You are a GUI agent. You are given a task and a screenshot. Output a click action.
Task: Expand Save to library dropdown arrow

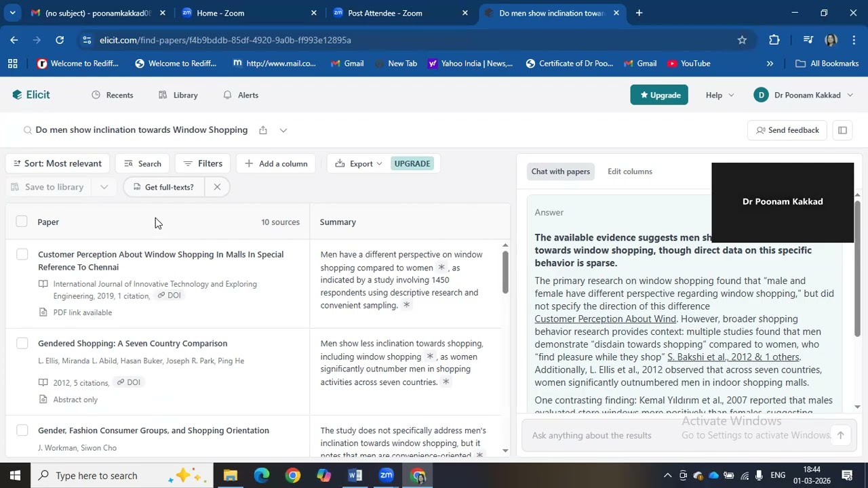104,187
